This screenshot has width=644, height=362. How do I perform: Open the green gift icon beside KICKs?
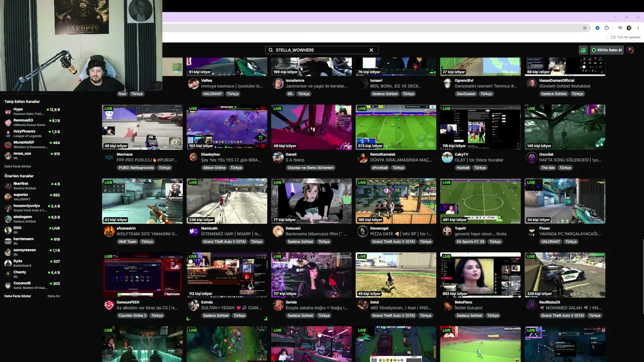(583, 50)
